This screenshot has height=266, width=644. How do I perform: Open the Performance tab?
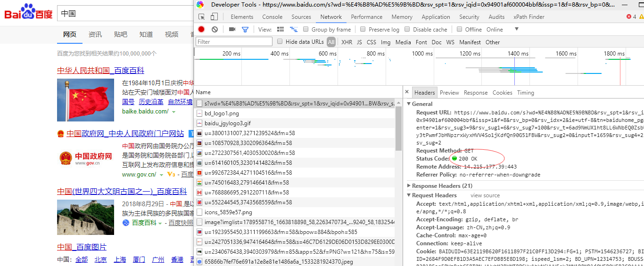[367, 17]
